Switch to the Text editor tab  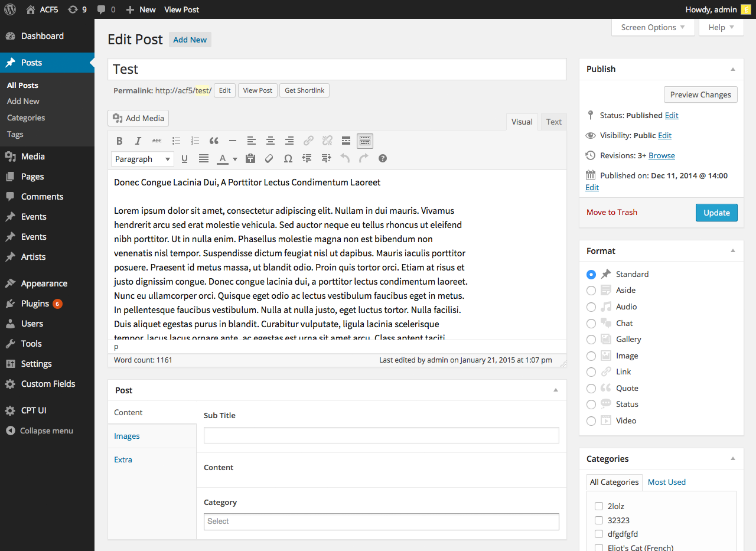(x=553, y=122)
